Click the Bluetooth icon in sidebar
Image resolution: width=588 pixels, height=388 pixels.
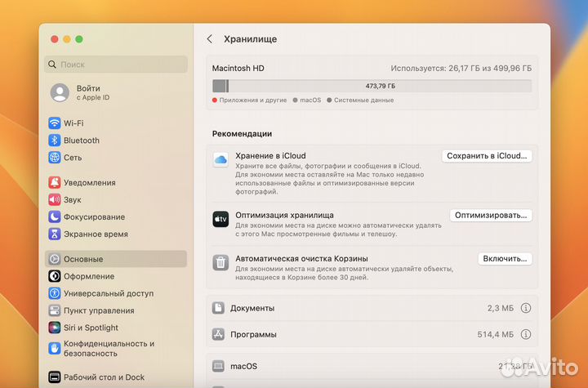point(55,140)
